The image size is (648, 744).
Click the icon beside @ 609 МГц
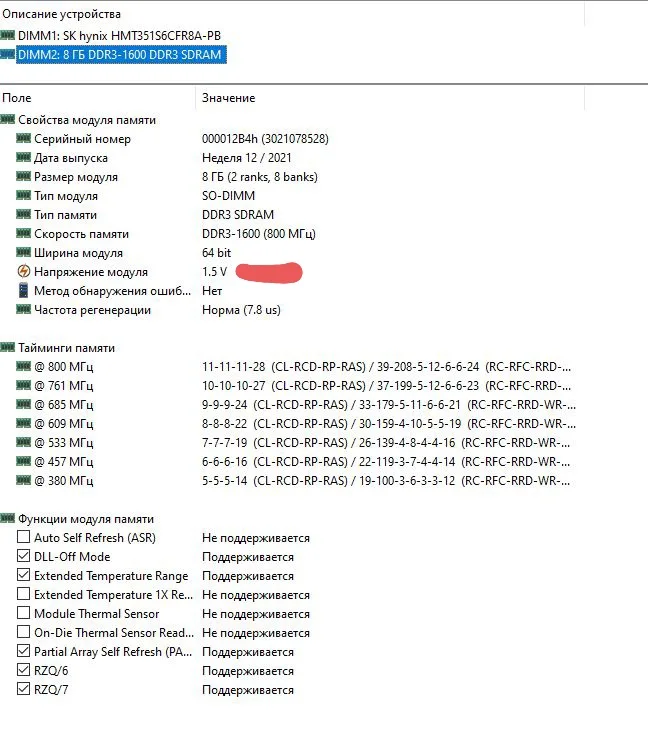point(23,423)
